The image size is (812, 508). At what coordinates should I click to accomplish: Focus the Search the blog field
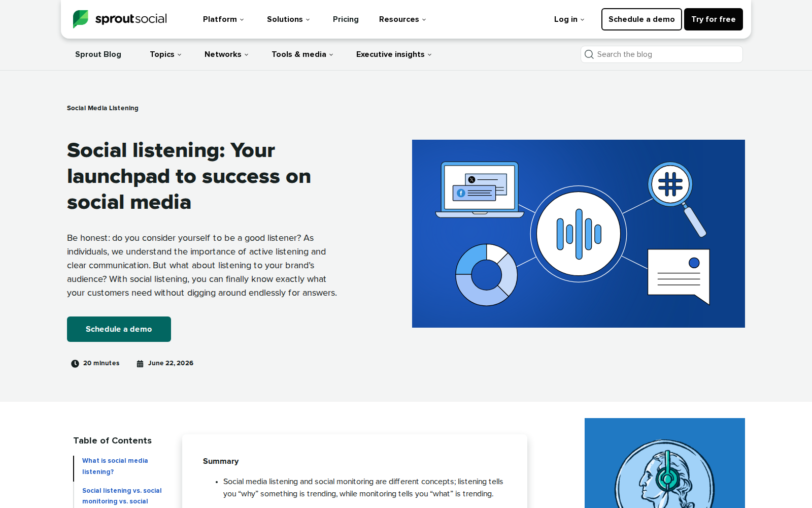[x=662, y=54]
